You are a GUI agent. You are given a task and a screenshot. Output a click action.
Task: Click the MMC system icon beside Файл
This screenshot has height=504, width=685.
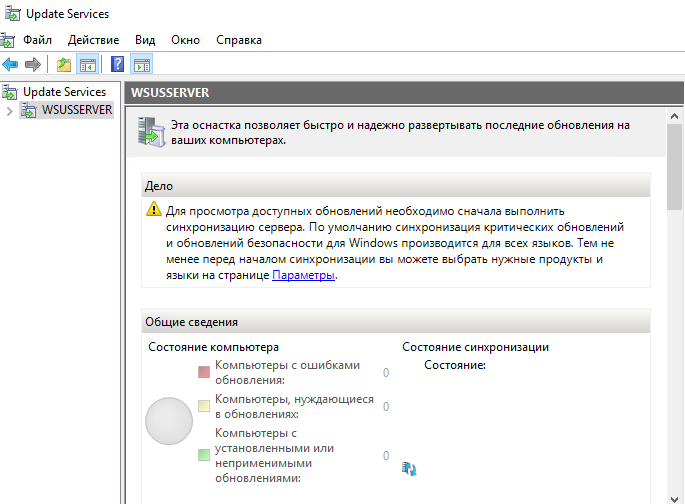tap(7, 40)
